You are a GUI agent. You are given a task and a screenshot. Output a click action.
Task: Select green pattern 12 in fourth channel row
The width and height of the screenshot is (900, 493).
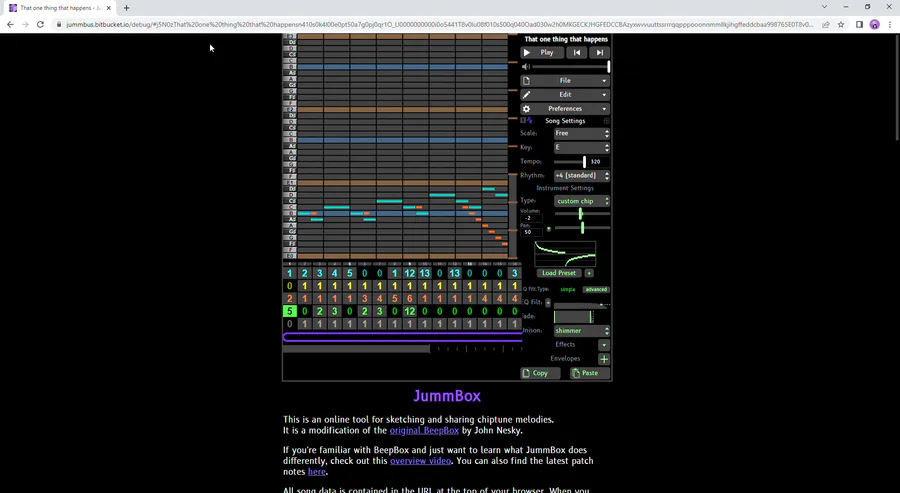pyautogui.click(x=409, y=311)
